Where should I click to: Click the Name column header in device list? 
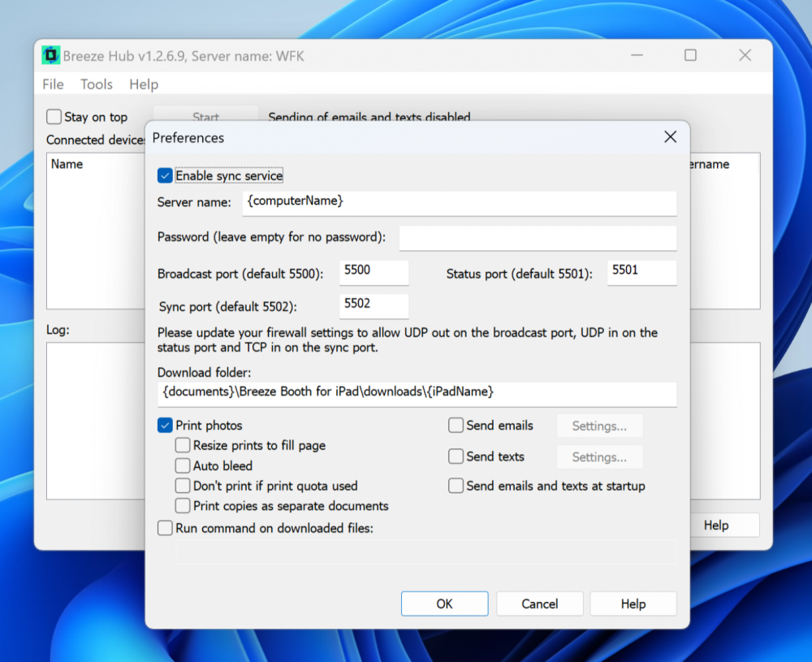(67, 164)
